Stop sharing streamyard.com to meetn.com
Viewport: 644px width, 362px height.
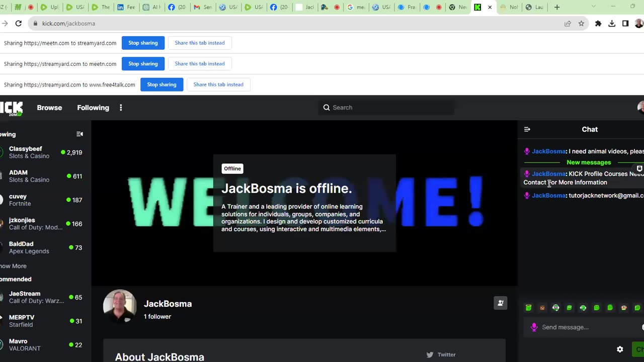[x=143, y=64]
